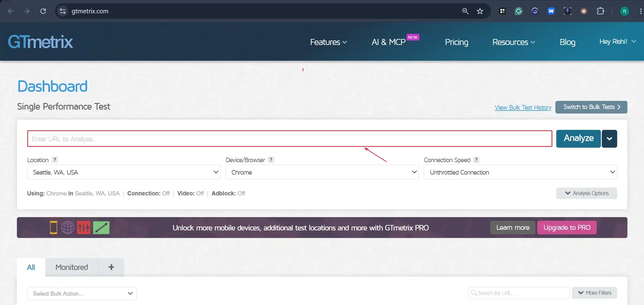Open the Location dropdown showing Seattle
This screenshot has width=644, height=305.
[x=124, y=172]
